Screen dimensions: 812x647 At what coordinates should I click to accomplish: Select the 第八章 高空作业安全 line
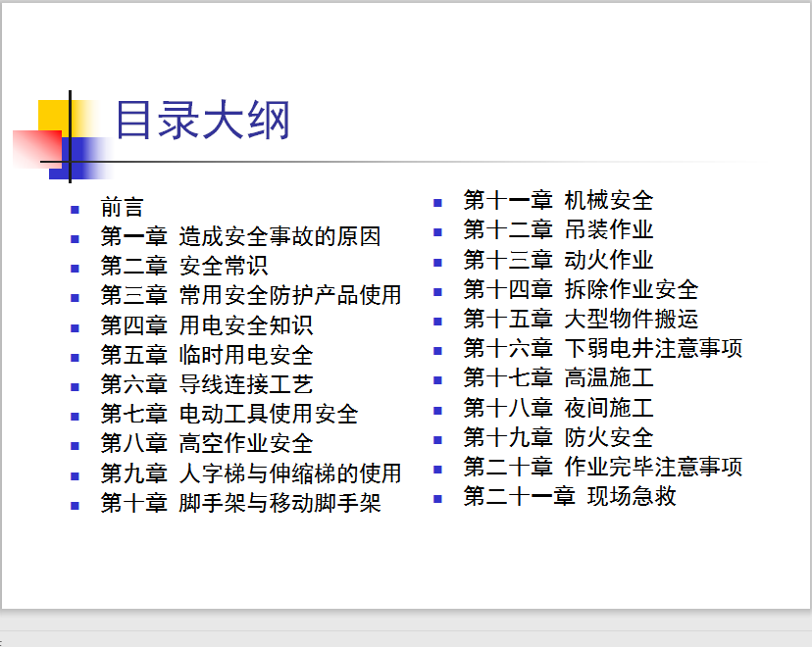tap(207, 443)
